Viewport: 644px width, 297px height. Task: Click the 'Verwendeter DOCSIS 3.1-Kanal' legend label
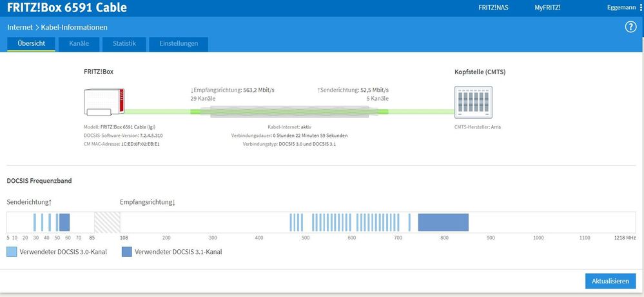pos(179,252)
